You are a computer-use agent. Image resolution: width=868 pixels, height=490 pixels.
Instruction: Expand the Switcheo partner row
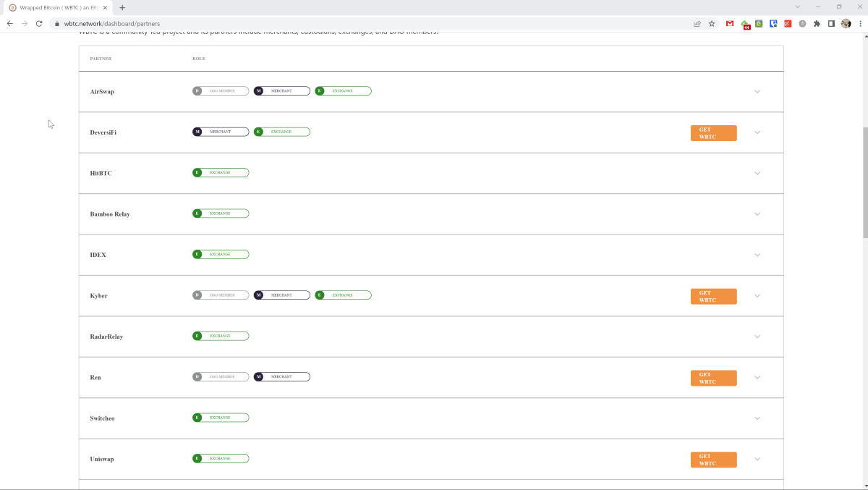tap(757, 418)
